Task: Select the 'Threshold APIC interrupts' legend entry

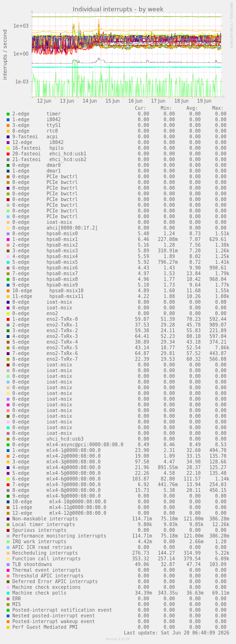Action: click(48, 576)
